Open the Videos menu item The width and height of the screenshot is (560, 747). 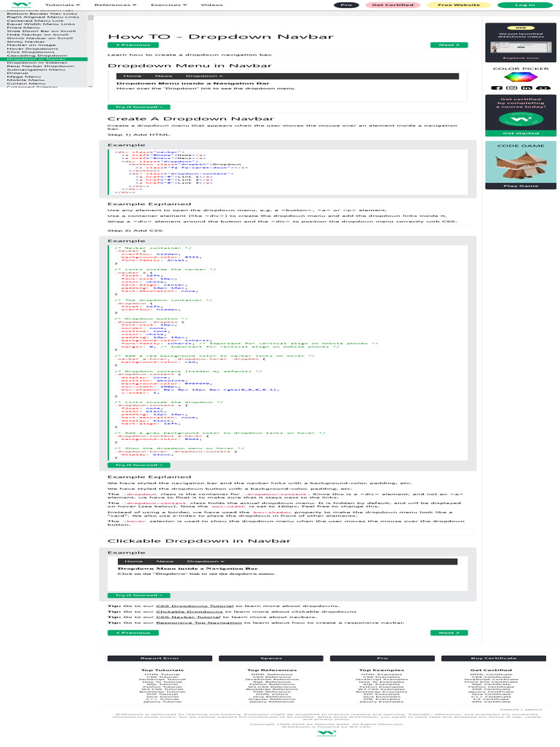[212, 5]
